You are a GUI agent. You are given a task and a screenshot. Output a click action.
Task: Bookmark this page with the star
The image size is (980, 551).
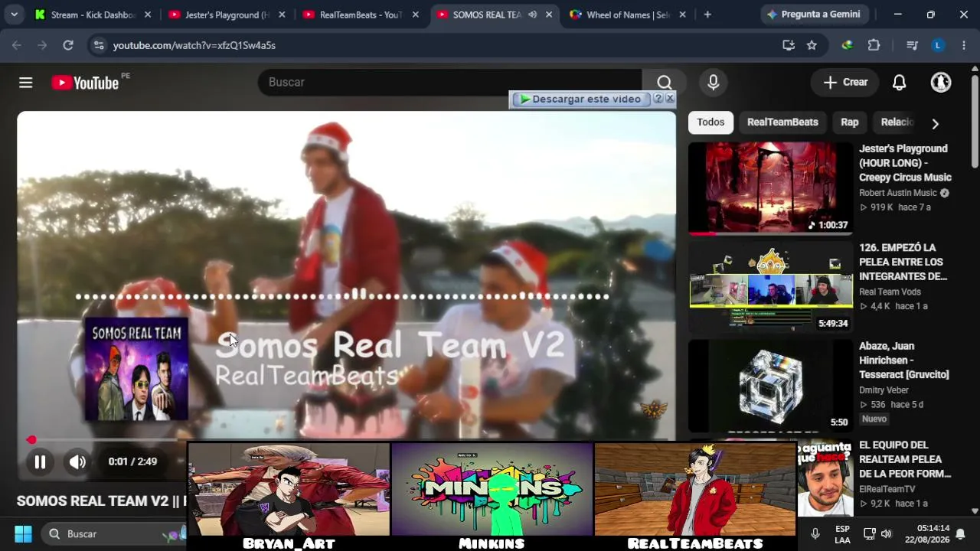(x=812, y=45)
